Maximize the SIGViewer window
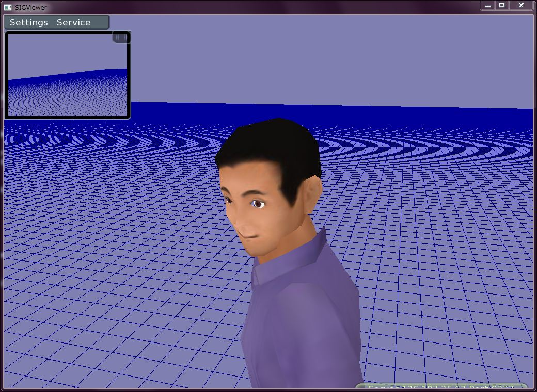The height and width of the screenshot is (392, 537). (502, 6)
